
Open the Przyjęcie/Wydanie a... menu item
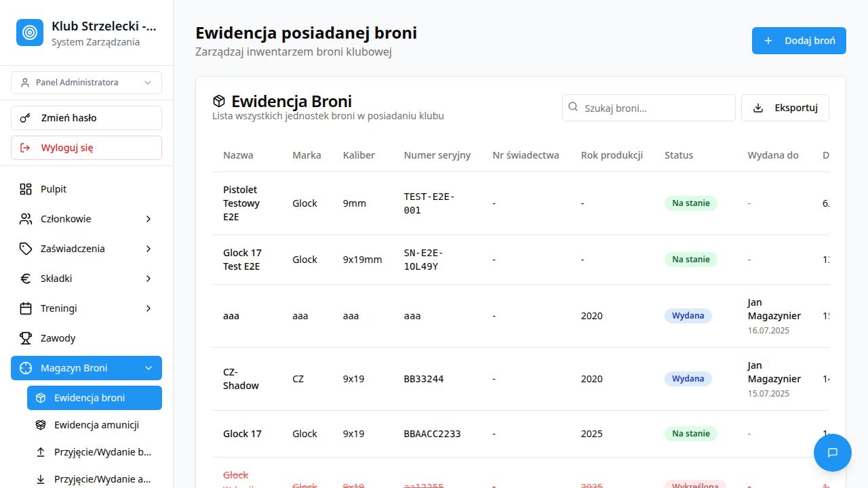(x=94, y=479)
